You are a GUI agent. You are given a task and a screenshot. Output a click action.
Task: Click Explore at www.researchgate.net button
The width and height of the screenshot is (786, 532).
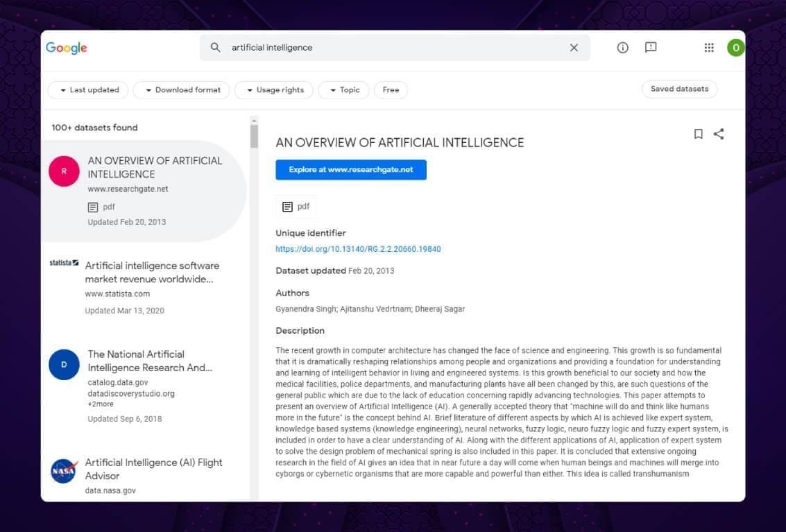(351, 169)
